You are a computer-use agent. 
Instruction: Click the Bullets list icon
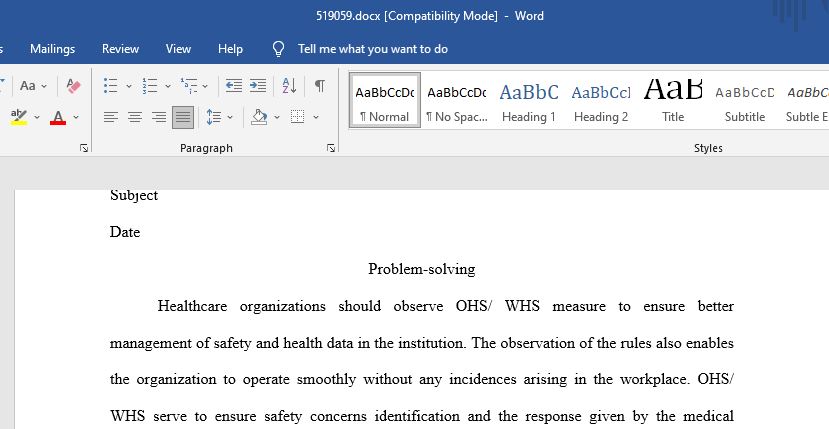click(110, 86)
